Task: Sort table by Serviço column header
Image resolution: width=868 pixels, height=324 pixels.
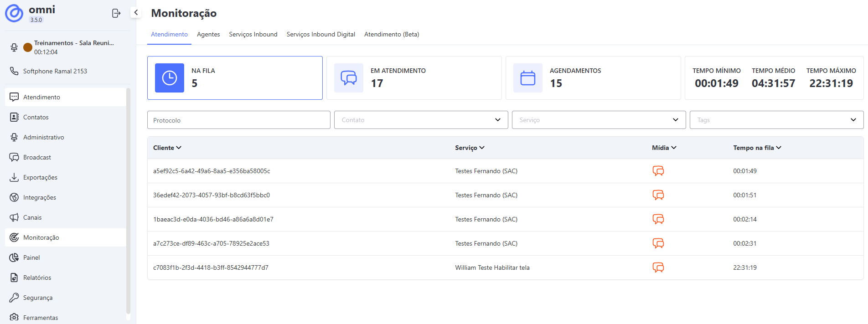Action: (x=470, y=148)
